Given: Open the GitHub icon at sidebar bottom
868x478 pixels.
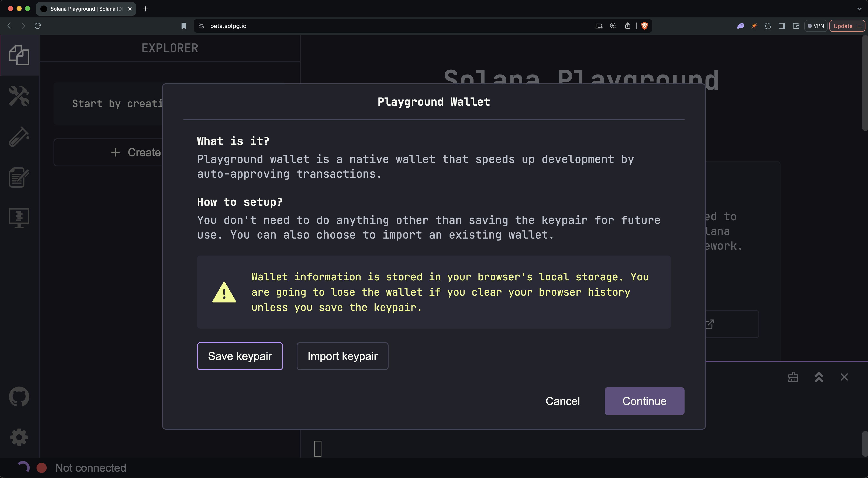Looking at the screenshot, I should click(x=19, y=396).
